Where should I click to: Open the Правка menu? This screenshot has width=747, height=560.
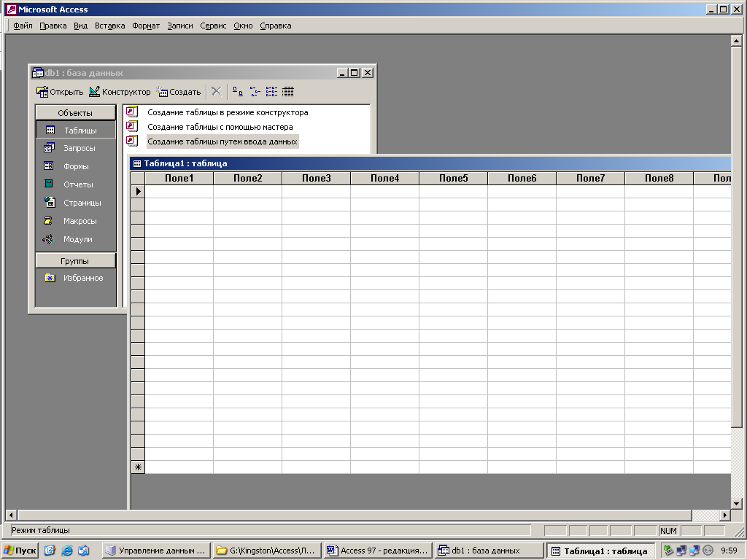click(x=53, y=26)
